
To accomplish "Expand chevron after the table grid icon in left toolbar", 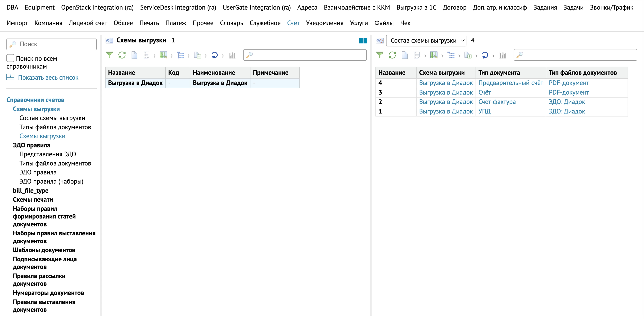I will click(x=172, y=56).
